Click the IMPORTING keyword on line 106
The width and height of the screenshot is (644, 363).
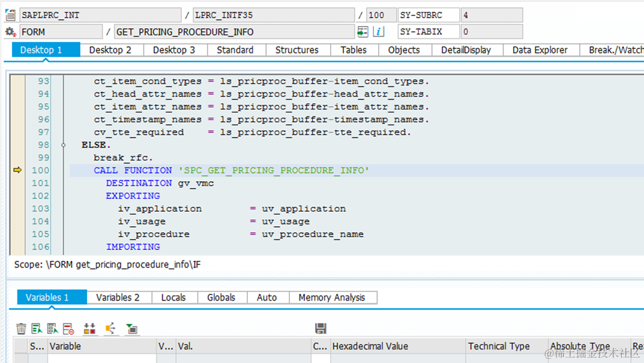(133, 247)
